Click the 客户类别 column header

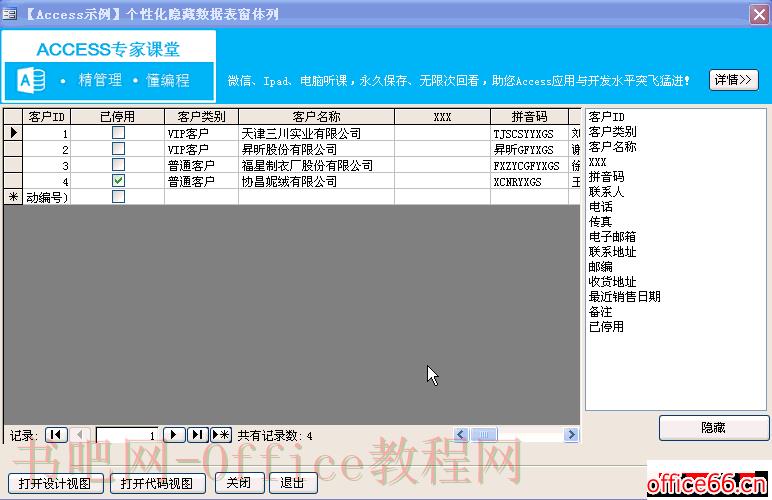tap(201, 117)
